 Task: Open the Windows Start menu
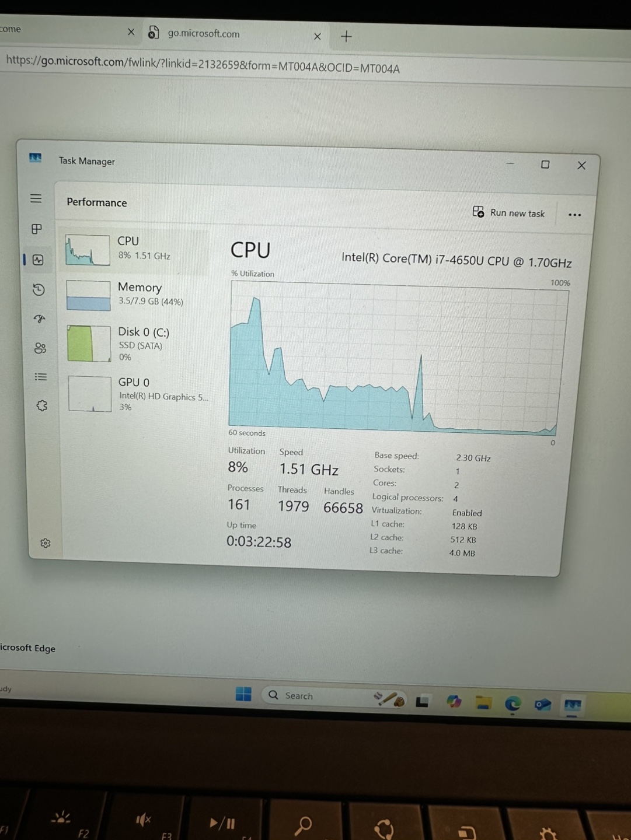coord(243,694)
